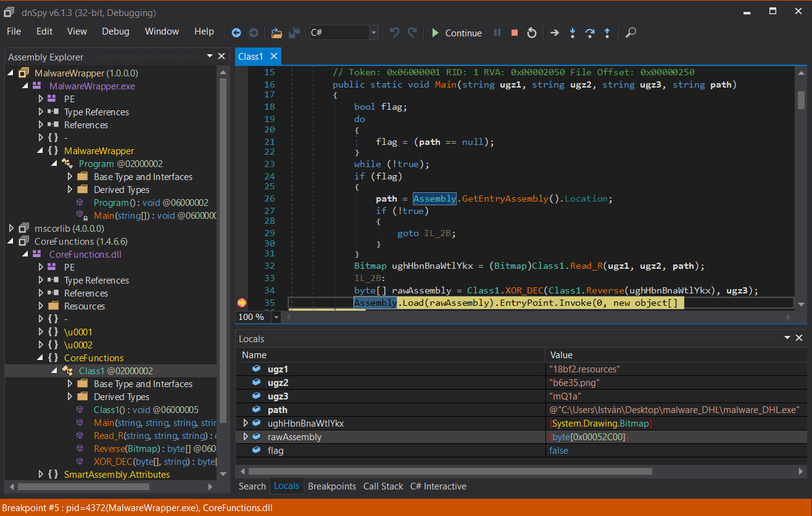This screenshot has width=812, height=516.
Task: Open the zoom percentage dropdown at 100 %
Action: (x=276, y=317)
